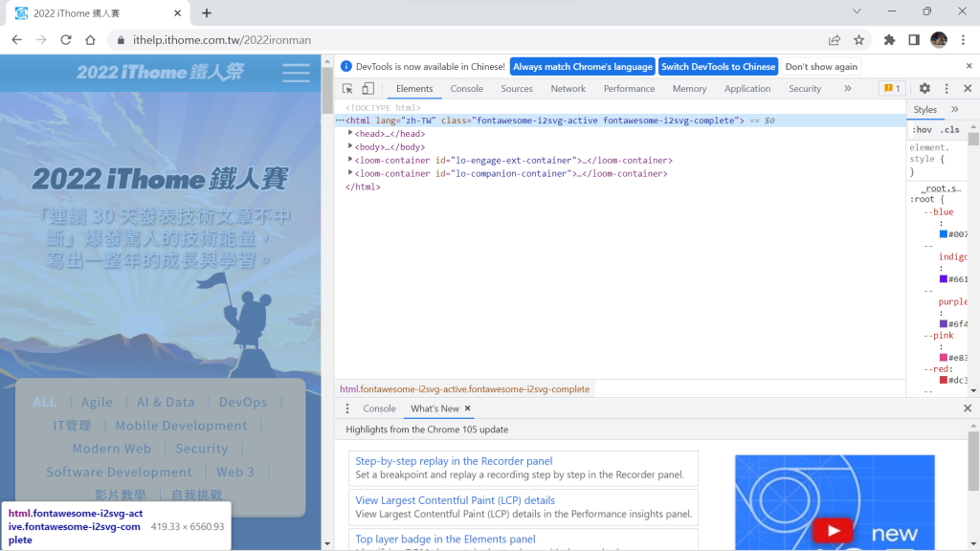The height and width of the screenshot is (551, 980).
Task: Toggle the browser side panel
Action: pos(914,40)
